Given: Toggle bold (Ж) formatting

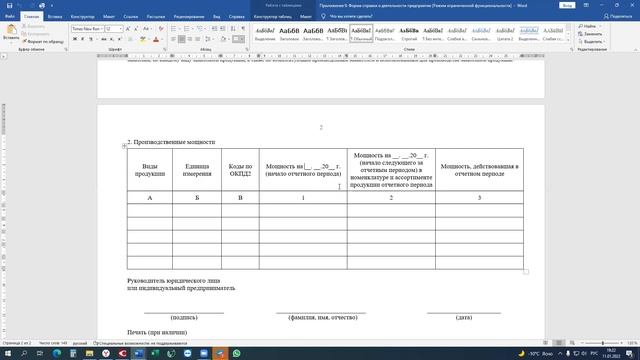Looking at the screenshot, I should 75,39.
